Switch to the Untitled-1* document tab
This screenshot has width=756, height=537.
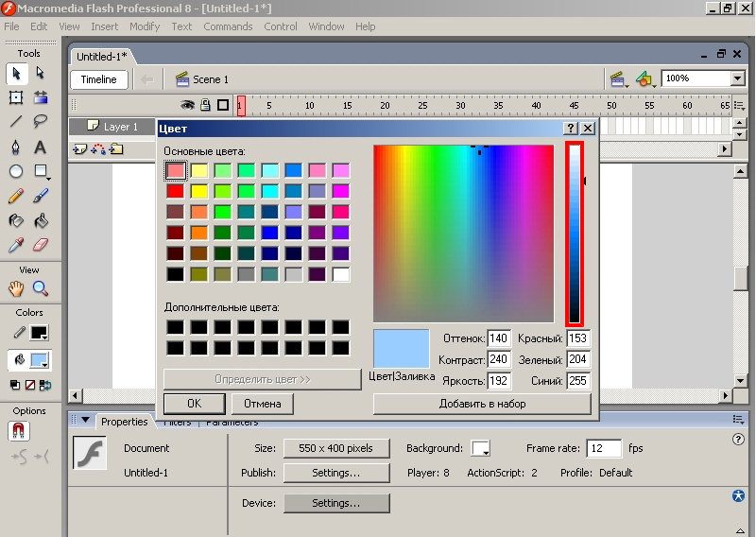pyautogui.click(x=102, y=57)
